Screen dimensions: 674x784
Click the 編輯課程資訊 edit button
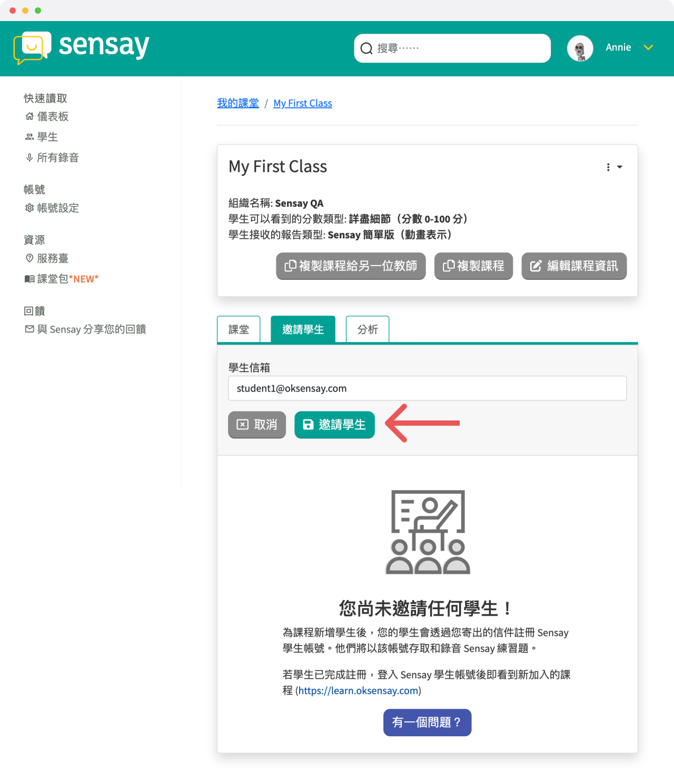coord(574,266)
